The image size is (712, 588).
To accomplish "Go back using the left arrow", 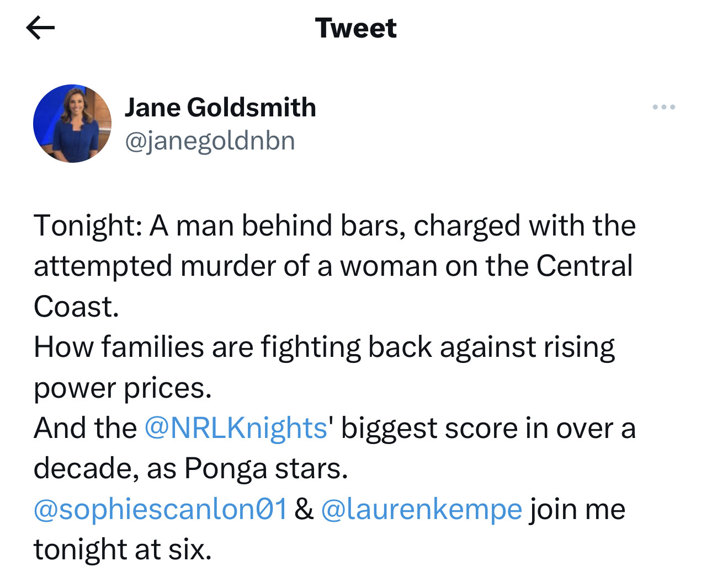I will click(x=40, y=28).
